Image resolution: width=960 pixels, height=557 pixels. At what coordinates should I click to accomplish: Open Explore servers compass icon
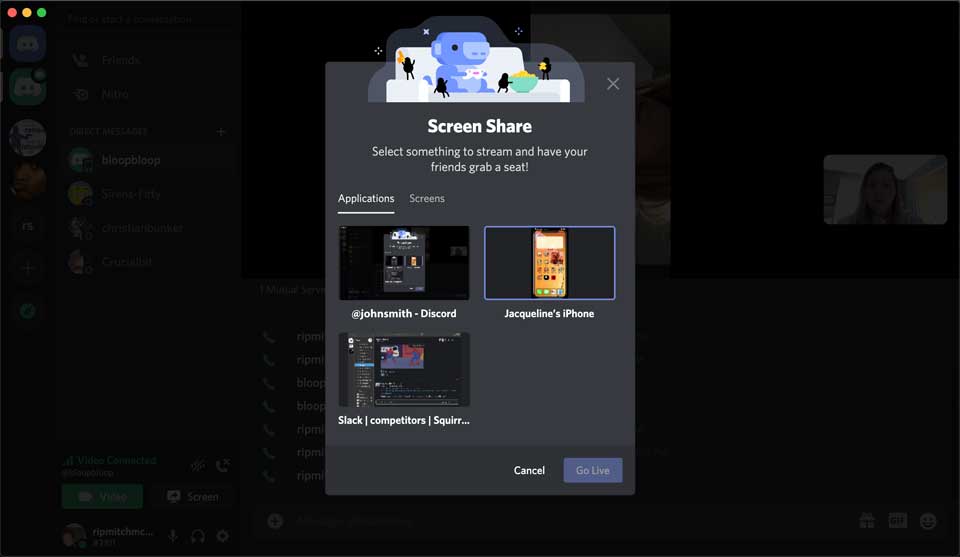(28, 311)
